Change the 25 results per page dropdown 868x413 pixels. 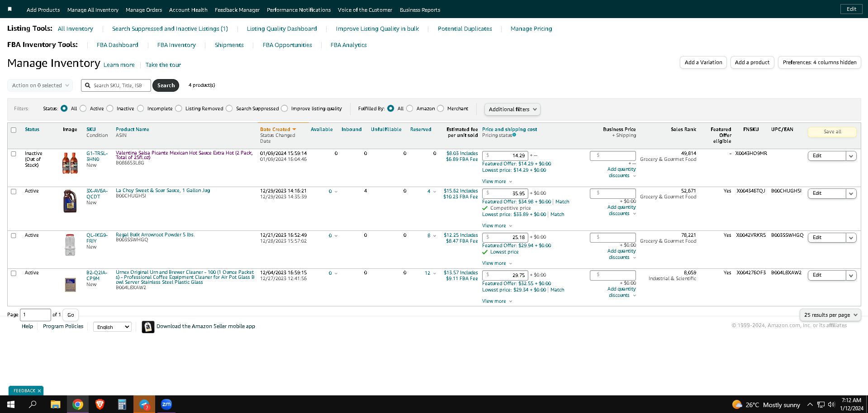pos(830,315)
